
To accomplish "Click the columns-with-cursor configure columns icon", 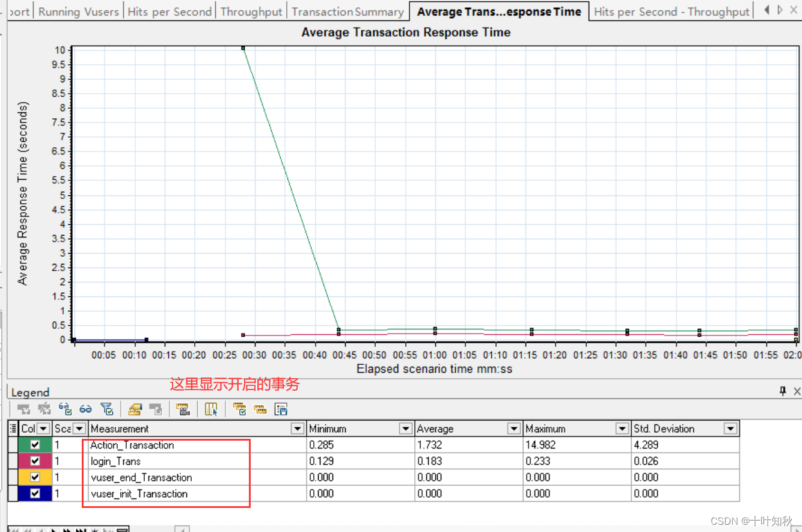I will coord(211,409).
